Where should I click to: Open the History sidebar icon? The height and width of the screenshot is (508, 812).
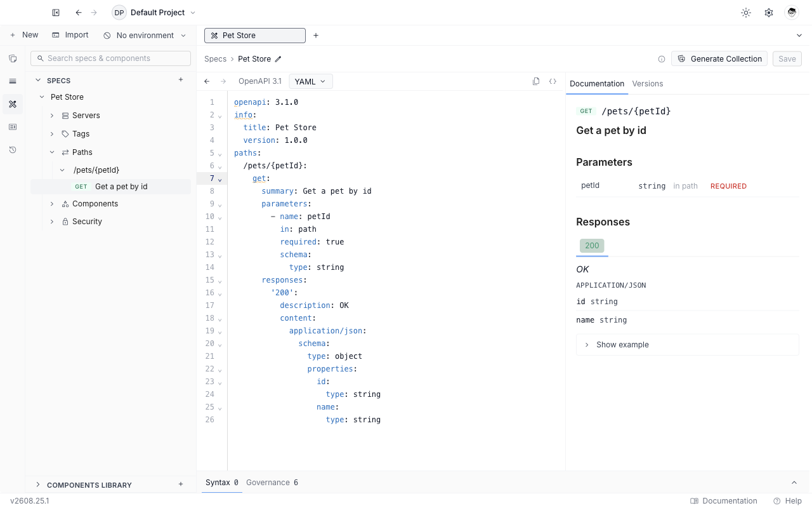[13, 150]
